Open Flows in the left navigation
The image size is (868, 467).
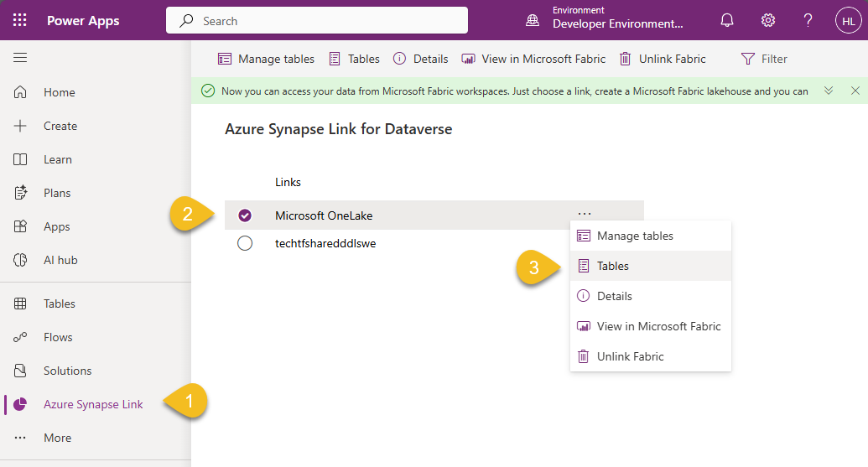[x=58, y=337]
